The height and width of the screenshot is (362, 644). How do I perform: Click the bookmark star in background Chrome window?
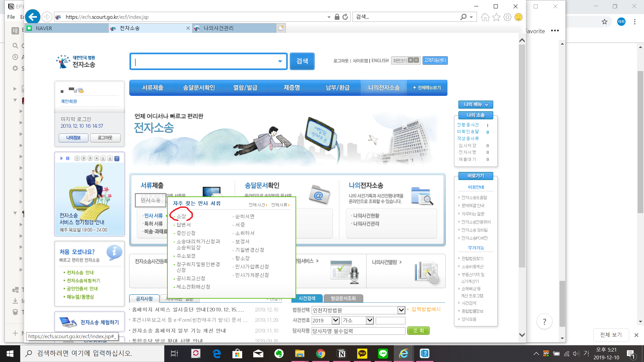click(604, 22)
